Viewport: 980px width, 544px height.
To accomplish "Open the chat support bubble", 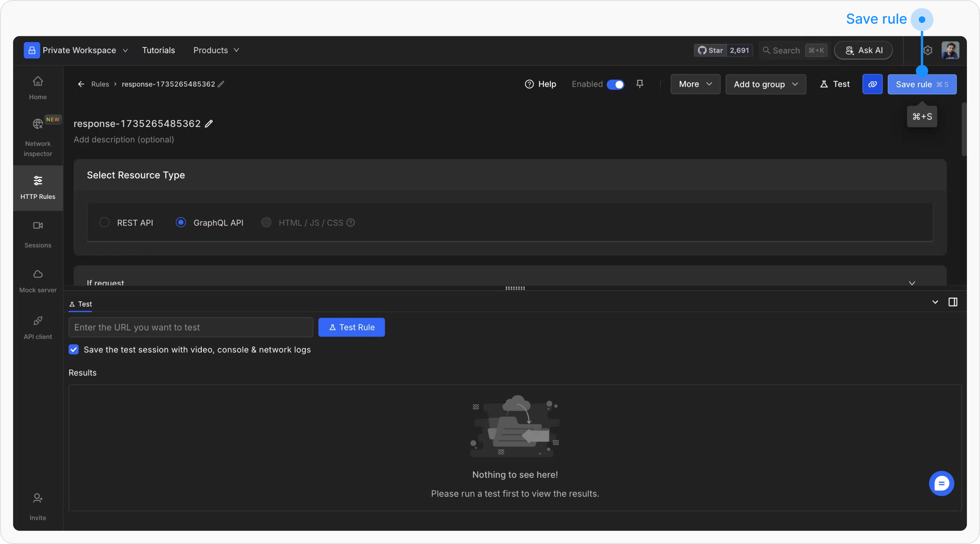I will point(941,484).
